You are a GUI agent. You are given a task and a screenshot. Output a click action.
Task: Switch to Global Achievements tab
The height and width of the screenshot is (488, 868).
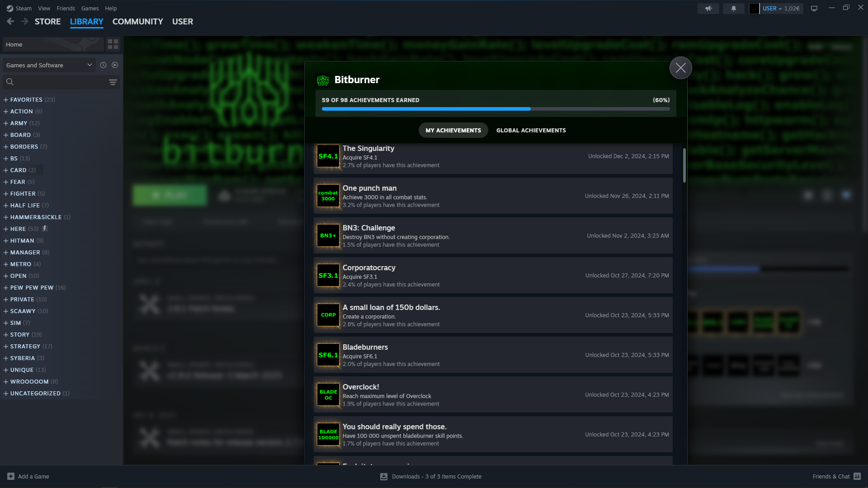click(531, 130)
